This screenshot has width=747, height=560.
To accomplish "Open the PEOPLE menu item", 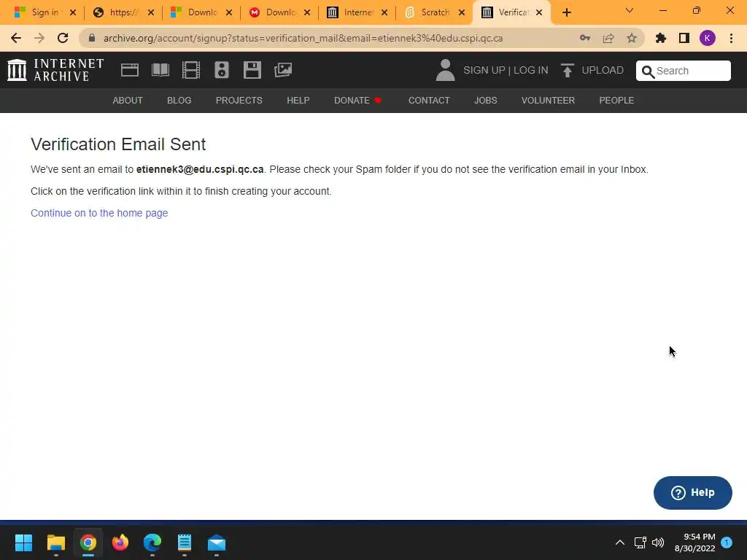I will pos(616,101).
